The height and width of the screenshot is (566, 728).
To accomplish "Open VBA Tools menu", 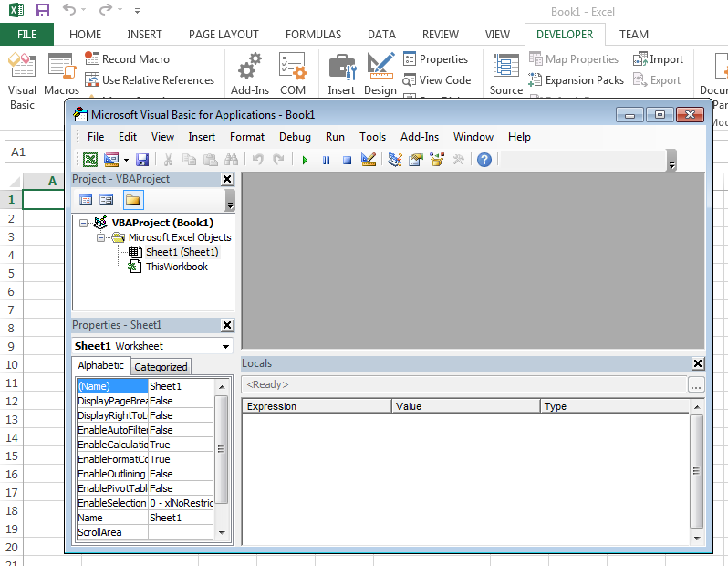I will click(x=372, y=137).
